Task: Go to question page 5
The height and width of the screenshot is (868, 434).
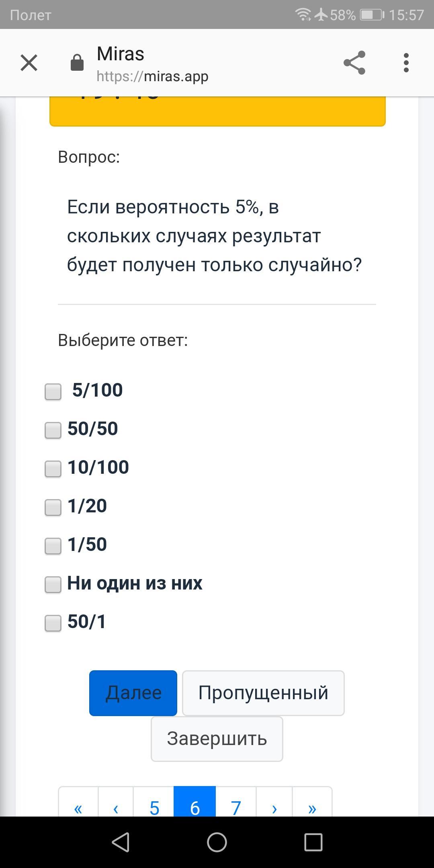Action: [154, 807]
